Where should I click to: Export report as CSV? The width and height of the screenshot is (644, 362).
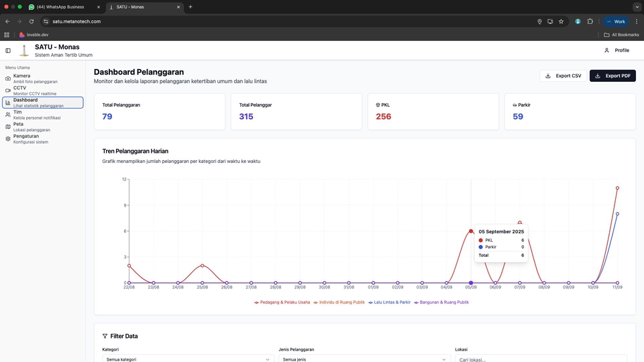pos(563,76)
